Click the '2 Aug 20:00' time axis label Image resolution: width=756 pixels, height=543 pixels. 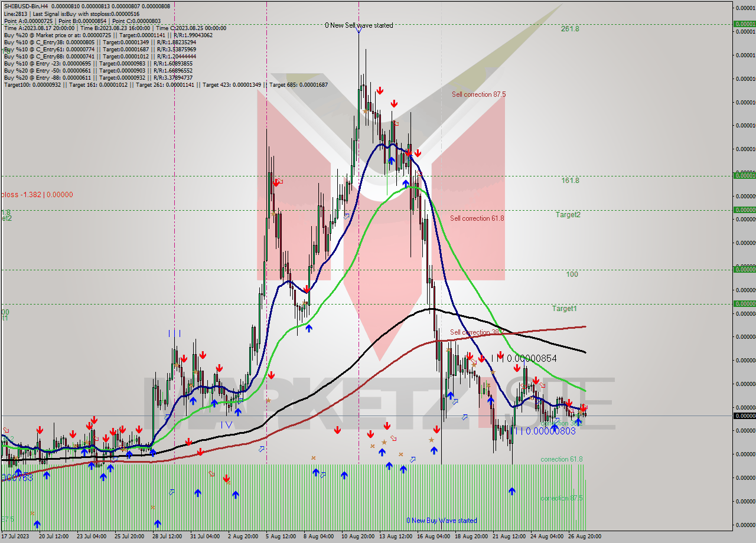point(243,537)
